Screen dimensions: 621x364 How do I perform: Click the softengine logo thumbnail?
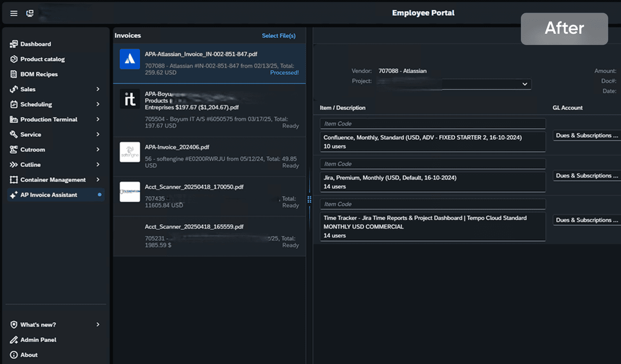(x=130, y=152)
